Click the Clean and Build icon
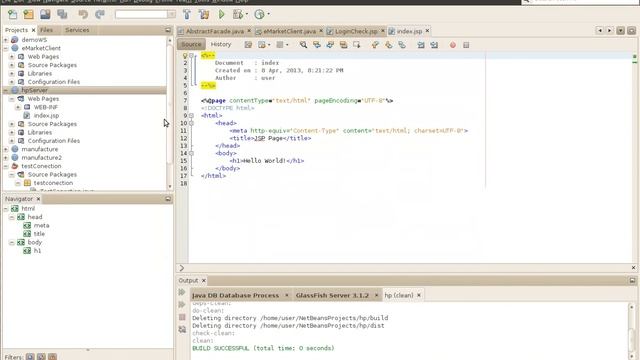The image size is (640, 360). point(204,15)
